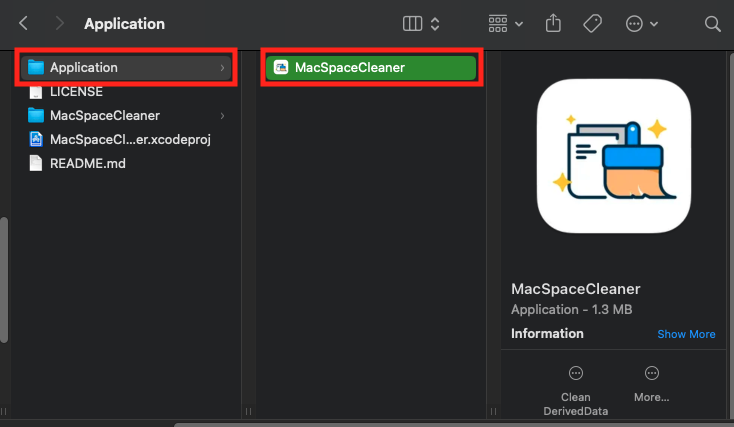734x427 pixels.
Task: Click the group-by grid icon
Action: click(x=498, y=23)
